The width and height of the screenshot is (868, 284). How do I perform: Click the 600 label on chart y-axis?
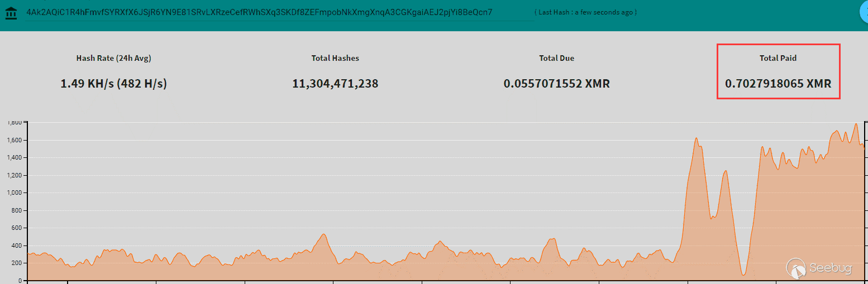click(16, 228)
